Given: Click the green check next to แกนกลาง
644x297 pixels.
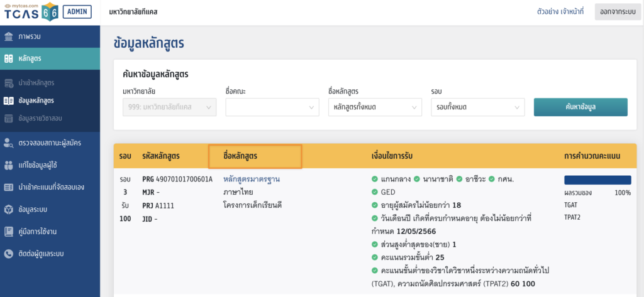Looking at the screenshot, I should 375,180.
